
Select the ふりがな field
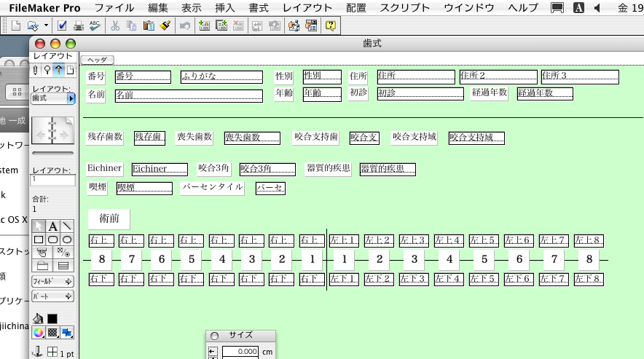pyautogui.click(x=221, y=76)
